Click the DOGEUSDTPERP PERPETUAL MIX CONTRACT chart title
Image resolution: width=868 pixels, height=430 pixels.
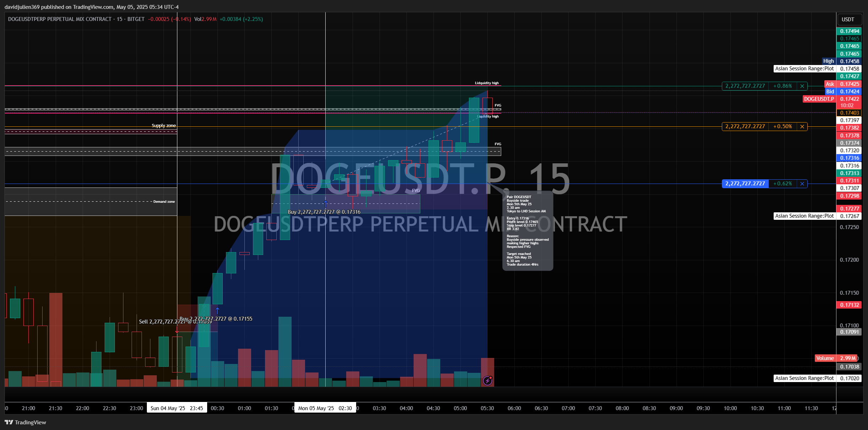coord(60,19)
